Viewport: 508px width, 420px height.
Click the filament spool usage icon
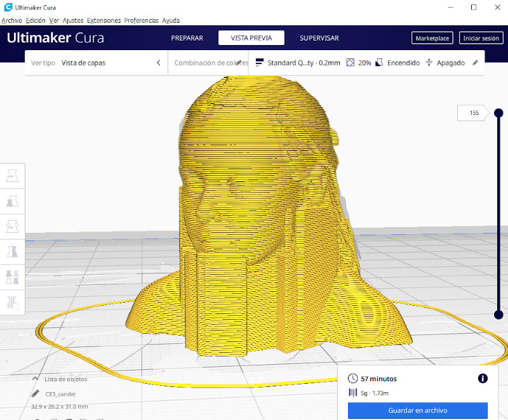coord(352,393)
